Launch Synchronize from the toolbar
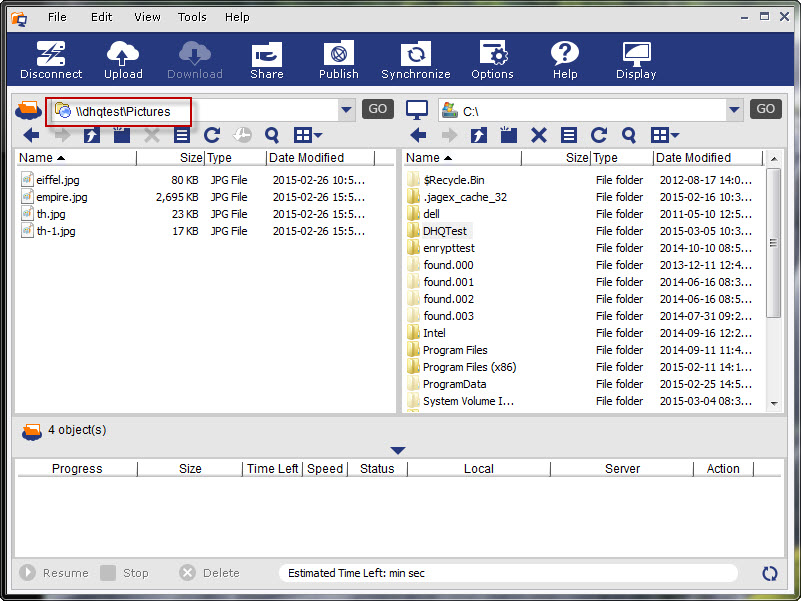801x601 pixels. pos(415,60)
